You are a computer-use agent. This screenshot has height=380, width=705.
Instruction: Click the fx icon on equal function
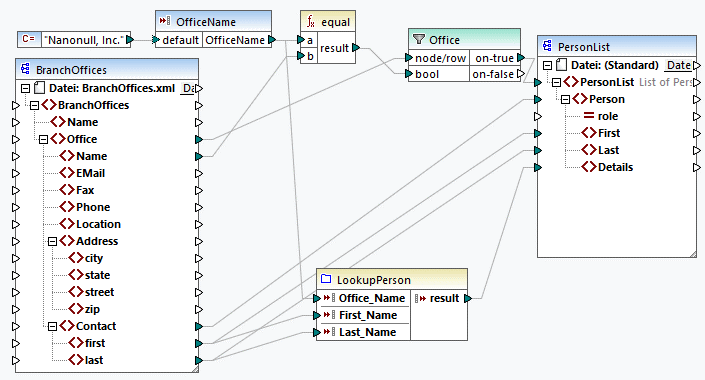click(311, 22)
